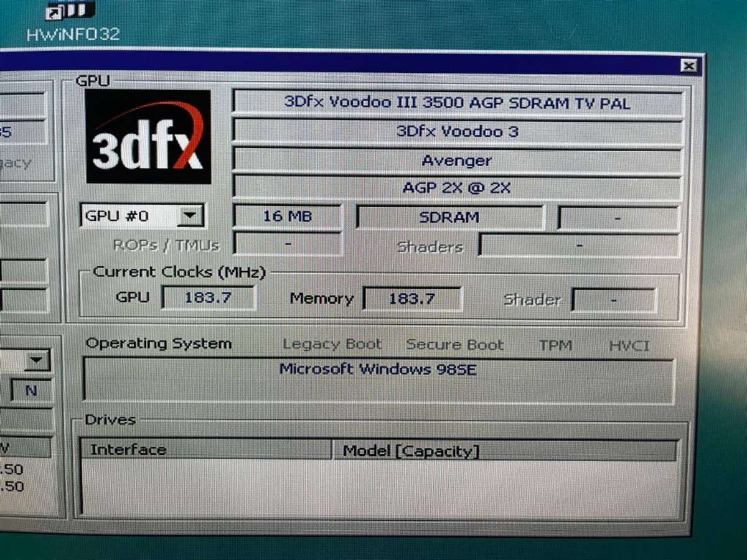The image size is (747, 560).
Task: Select the Memory clock value 183.7
Action: coord(412,299)
